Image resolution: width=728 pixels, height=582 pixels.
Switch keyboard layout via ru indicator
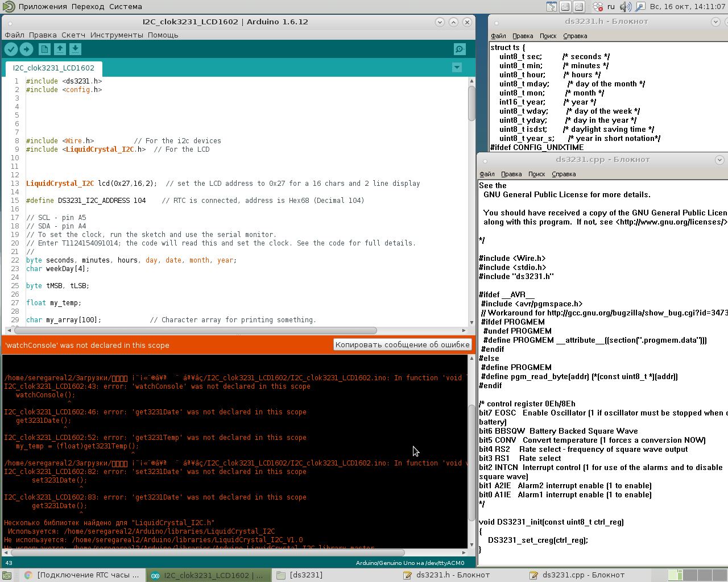click(611, 7)
